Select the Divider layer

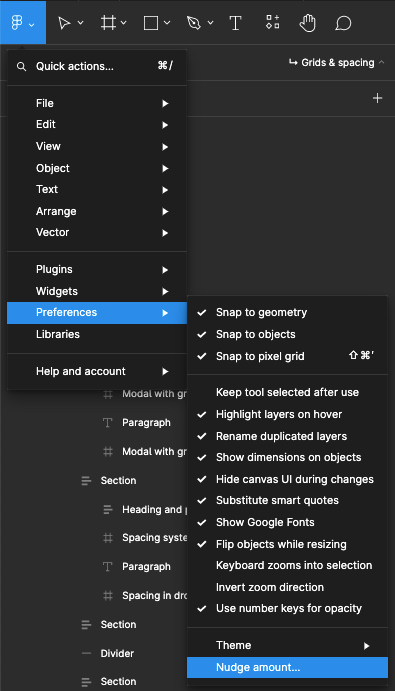click(117, 653)
